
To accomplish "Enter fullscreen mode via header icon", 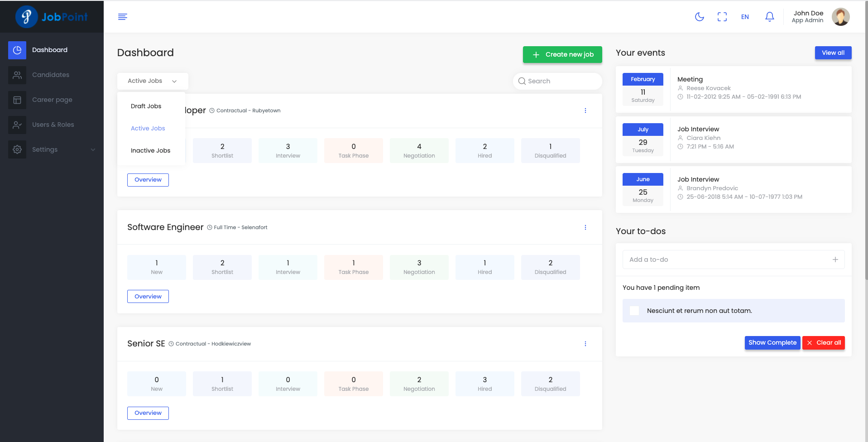I will tap(722, 17).
